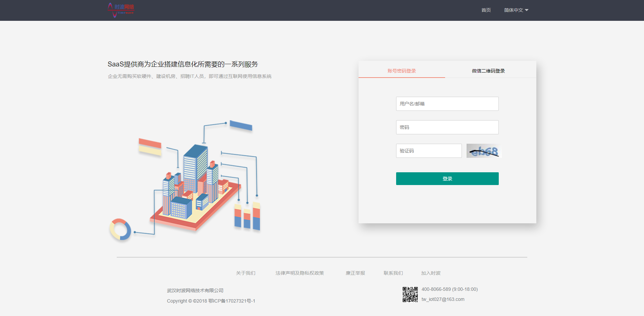The image size is (644, 316).
Task: Switch to 微信二维码登录 tab
Action: point(488,71)
